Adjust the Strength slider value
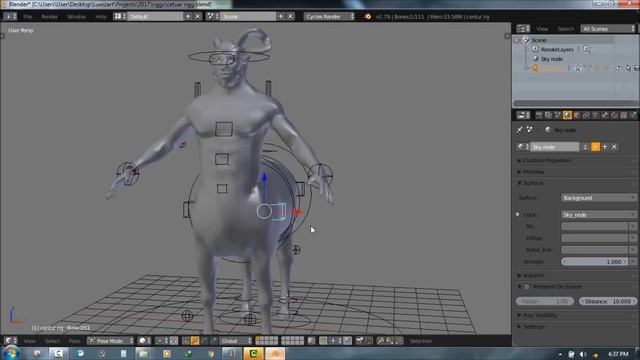The width and height of the screenshot is (640, 360). (595, 262)
